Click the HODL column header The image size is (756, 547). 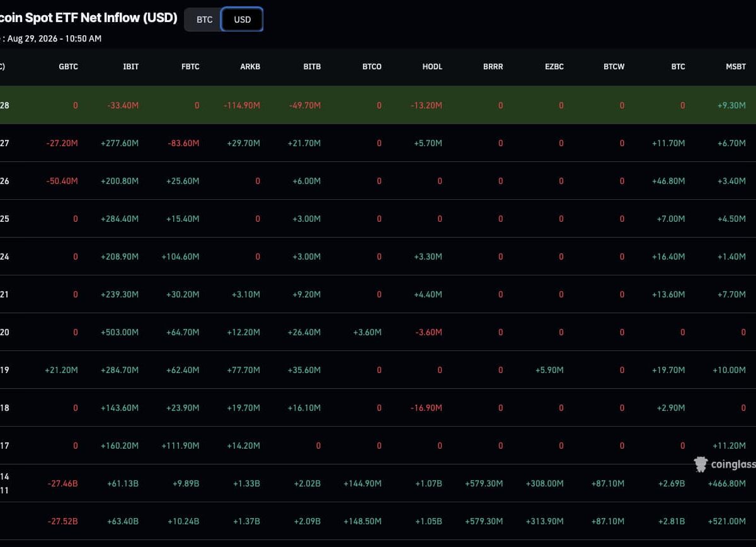pyautogui.click(x=432, y=67)
